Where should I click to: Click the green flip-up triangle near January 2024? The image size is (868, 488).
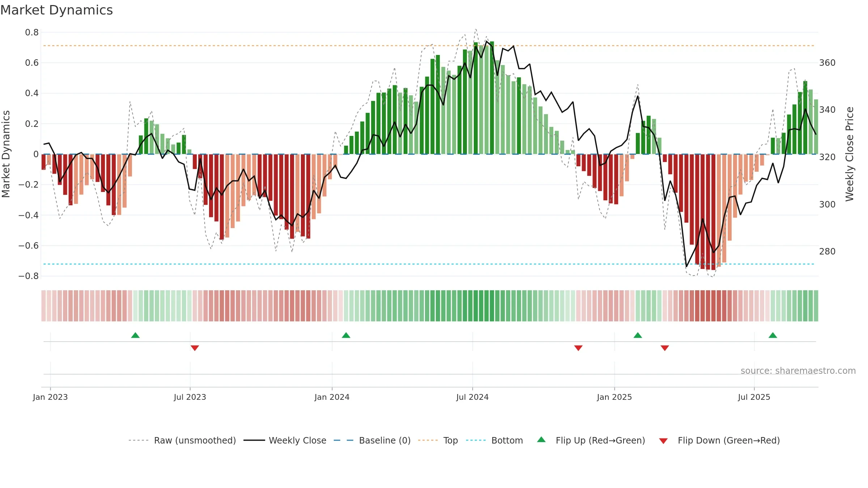pyautogui.click(x=346, y=335)
